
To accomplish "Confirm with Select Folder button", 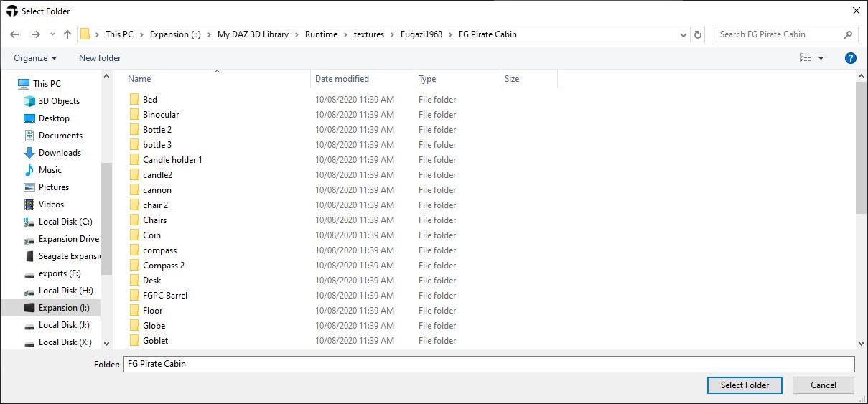I will point(745,385).
